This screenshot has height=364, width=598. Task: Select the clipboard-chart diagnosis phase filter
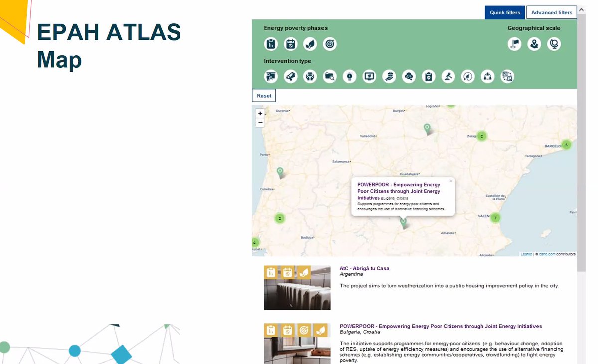(271, 44)
